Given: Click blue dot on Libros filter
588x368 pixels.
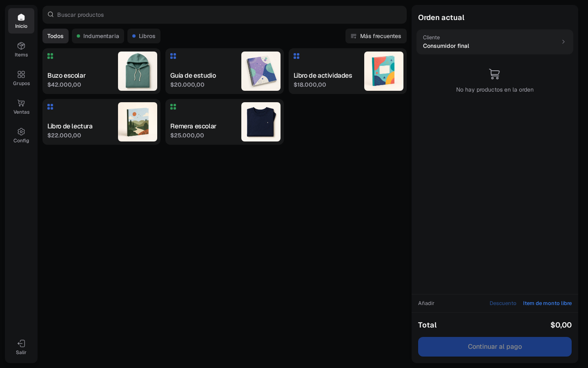Looking at the screenshot, I should [134, 36].
